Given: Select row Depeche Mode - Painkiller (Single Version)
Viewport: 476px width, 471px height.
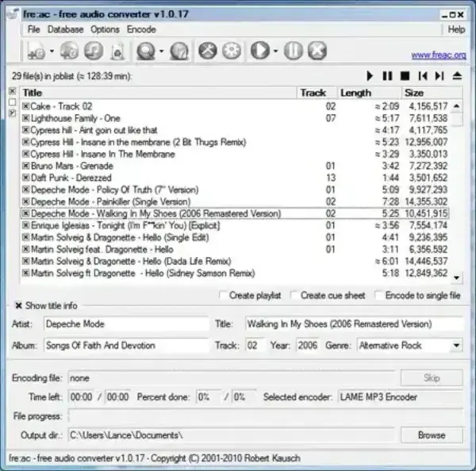Looking at the screenshot, I should pos(235,201).
